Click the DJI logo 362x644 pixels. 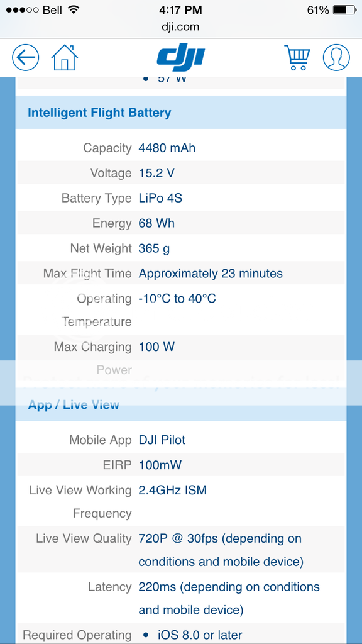pos(180,57)
